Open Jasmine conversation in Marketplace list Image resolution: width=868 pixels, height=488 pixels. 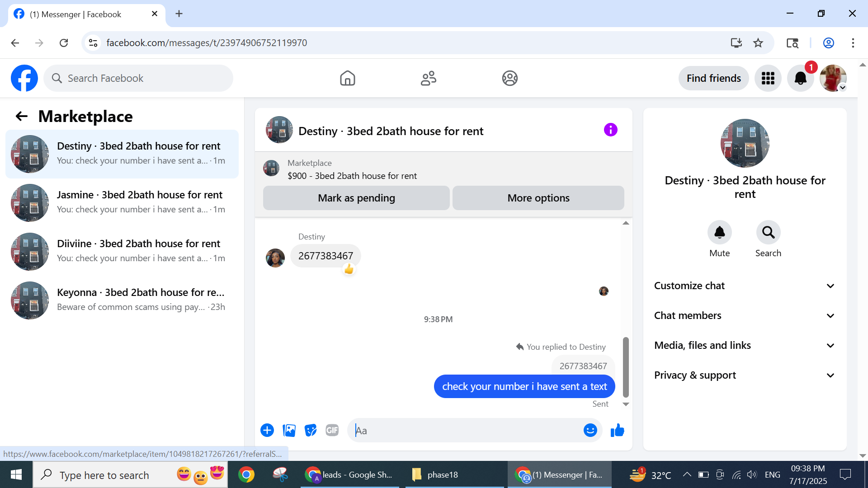pyautogui.click(x=122, y=203)
